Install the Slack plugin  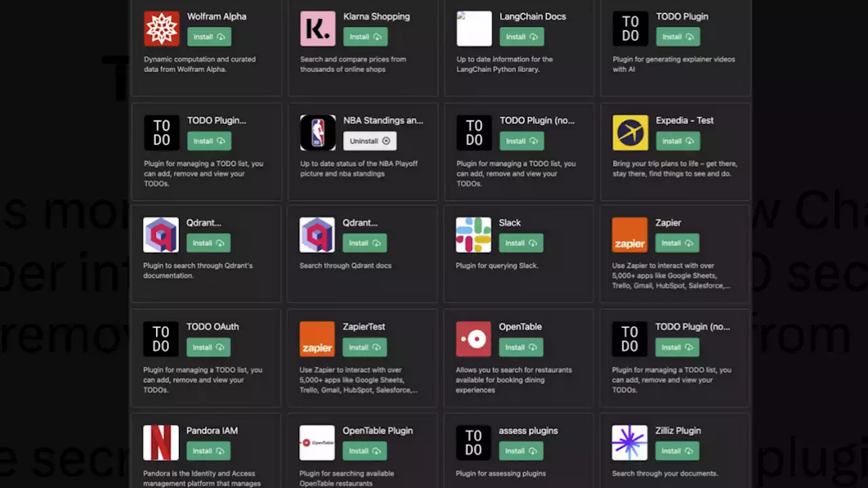(x=521, y=243)
